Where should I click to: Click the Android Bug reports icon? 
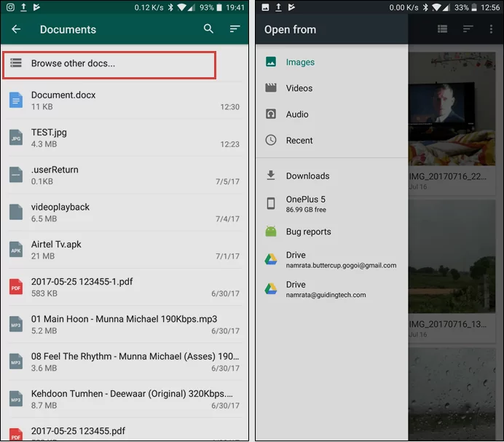tap(271, 231)
